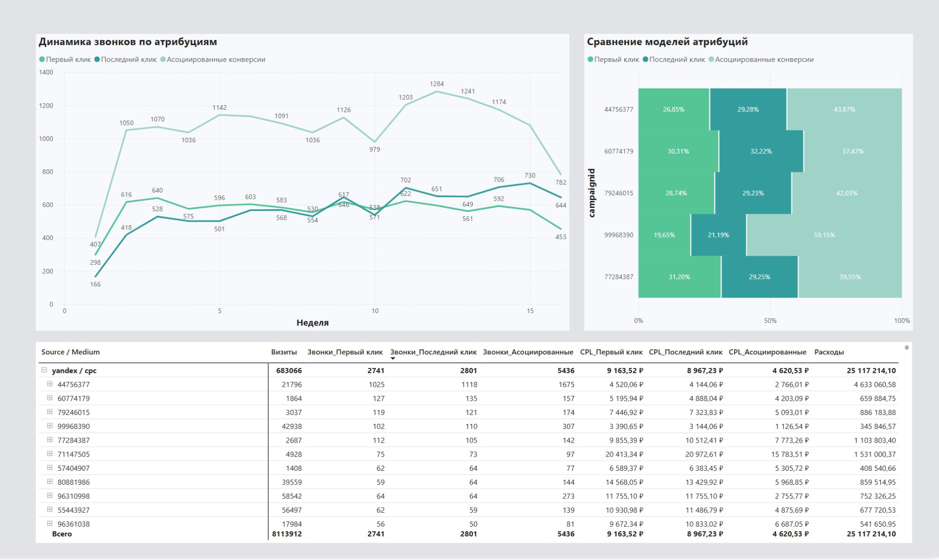Click plus icon beside 71147505
Screen dimensions: 939x560
click(x=50, y=454)
